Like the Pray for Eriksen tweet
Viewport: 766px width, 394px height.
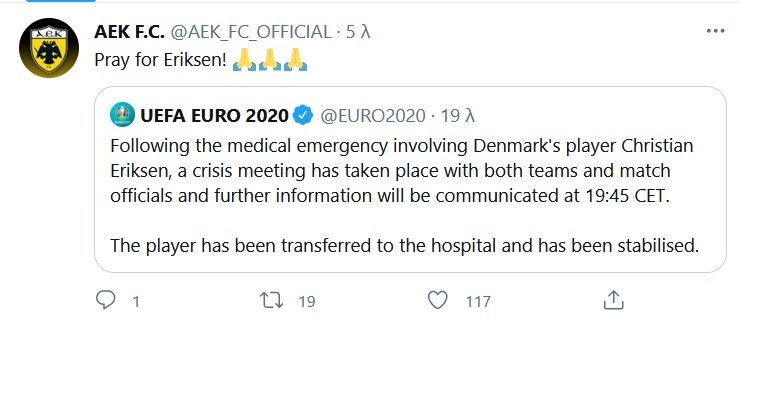click(437, 300)
